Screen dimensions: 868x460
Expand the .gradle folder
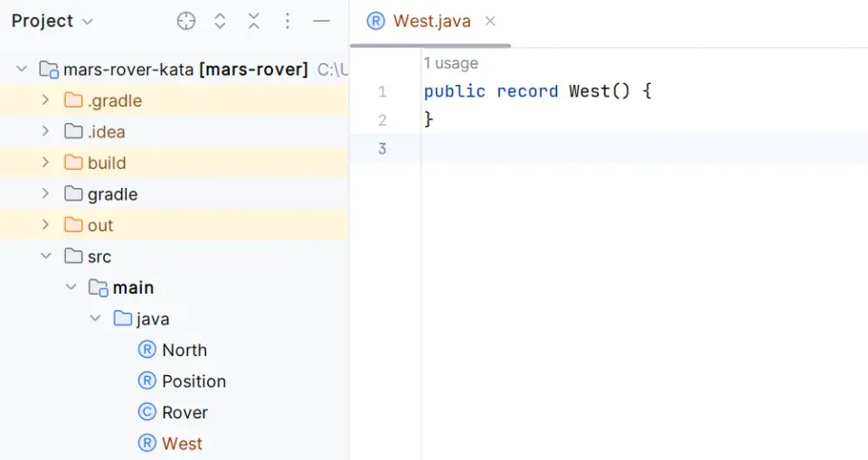45,100
